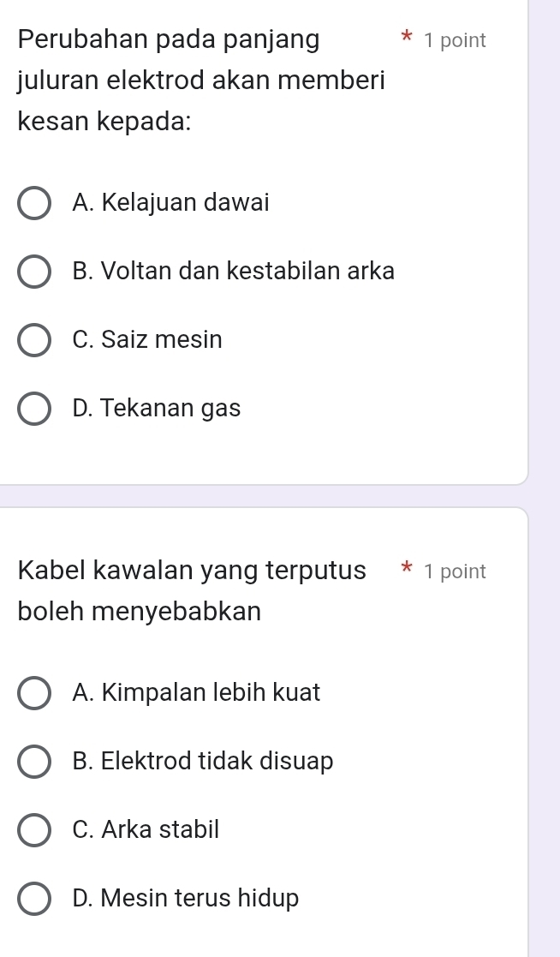
Task: Select radio button for A. Kelajuan dawai
Action: click(34, 204)
